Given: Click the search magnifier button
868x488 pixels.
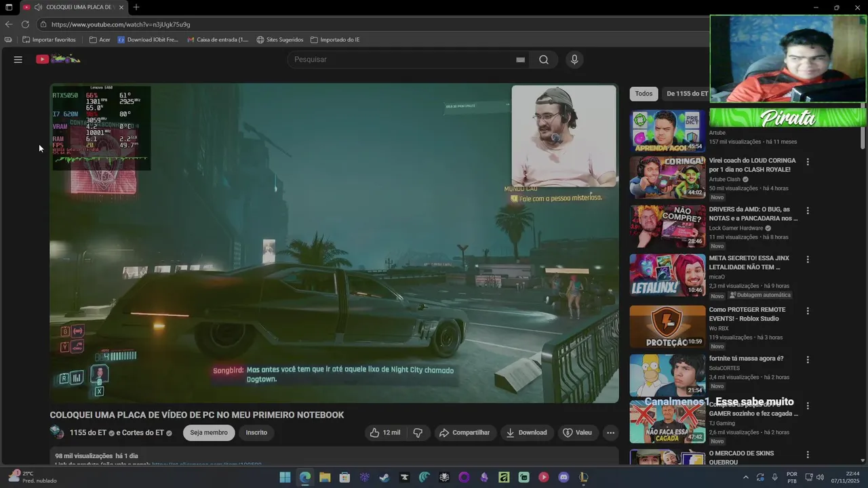Looking at the screenshot, I should 544,60.
